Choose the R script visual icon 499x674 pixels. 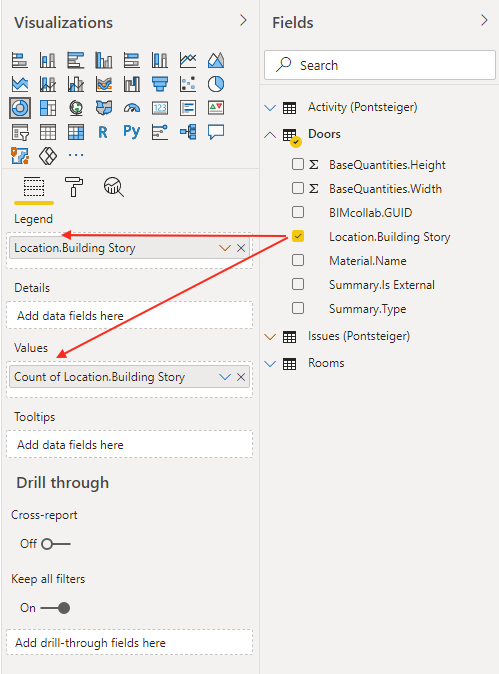coord(103,132)
